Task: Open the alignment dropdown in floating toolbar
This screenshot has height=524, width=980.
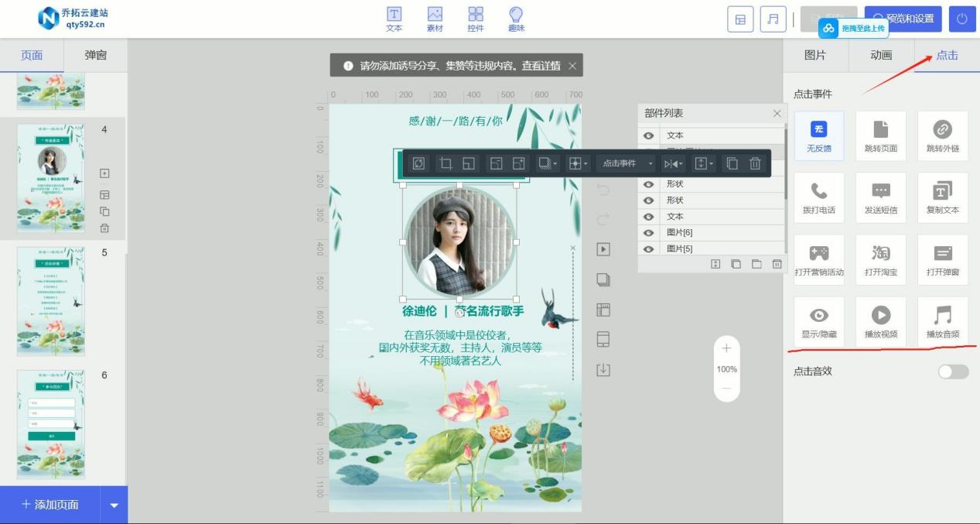Action: (x=577, y=163)
